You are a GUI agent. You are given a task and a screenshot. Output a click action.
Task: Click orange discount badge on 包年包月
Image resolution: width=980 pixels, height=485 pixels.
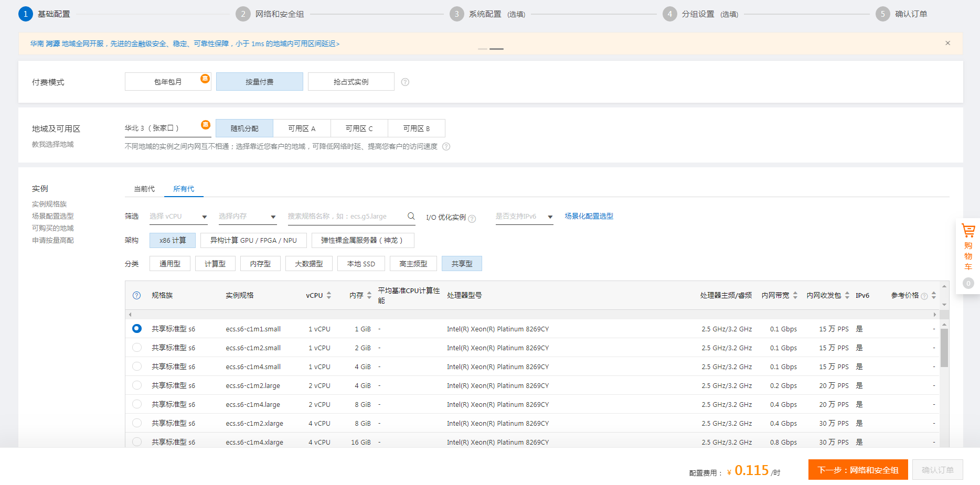205,79
